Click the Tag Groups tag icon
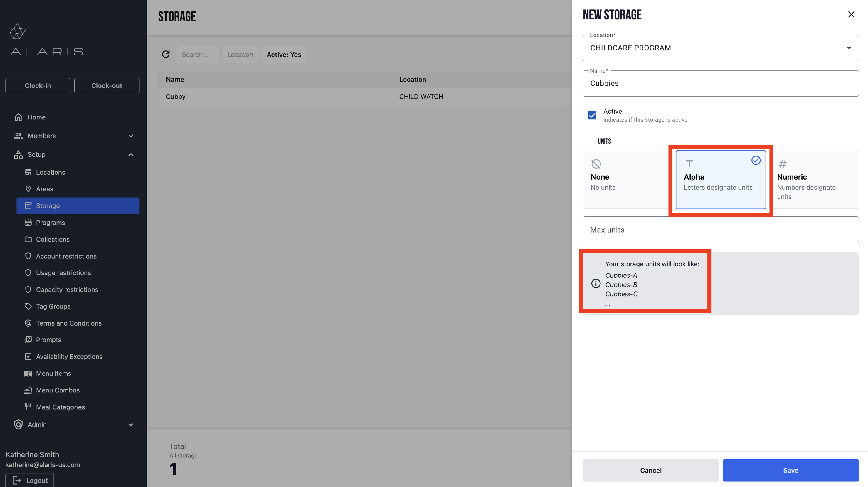868x487 pixels. coord(28,306)
